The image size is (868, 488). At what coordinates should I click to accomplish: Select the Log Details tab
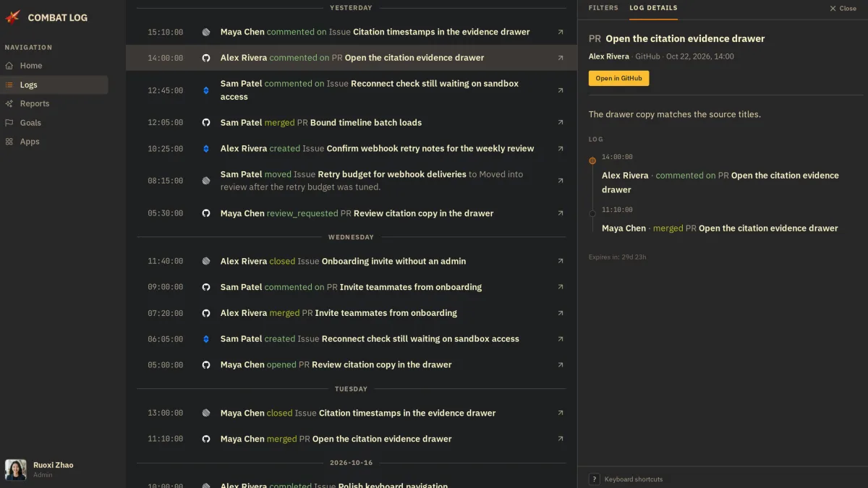[653, 8]
